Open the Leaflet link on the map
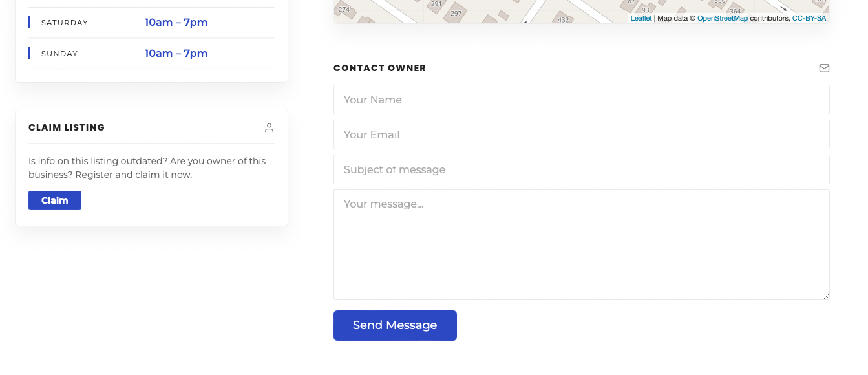 pyautogui.click(x=640, y=18)
